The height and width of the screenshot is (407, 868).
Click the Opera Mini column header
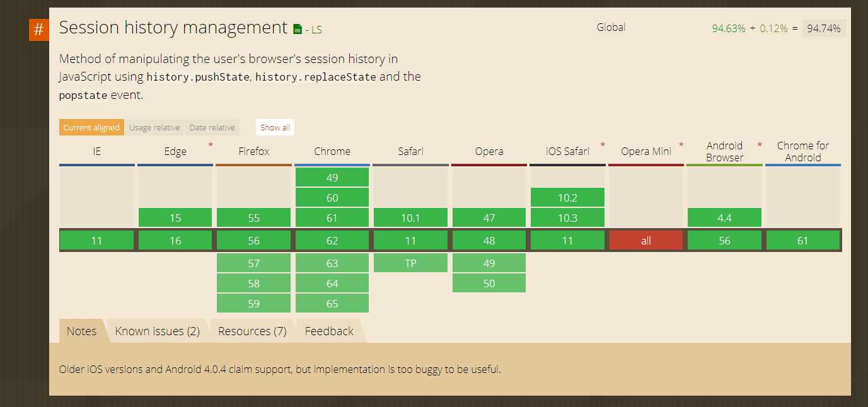[646, 151]
